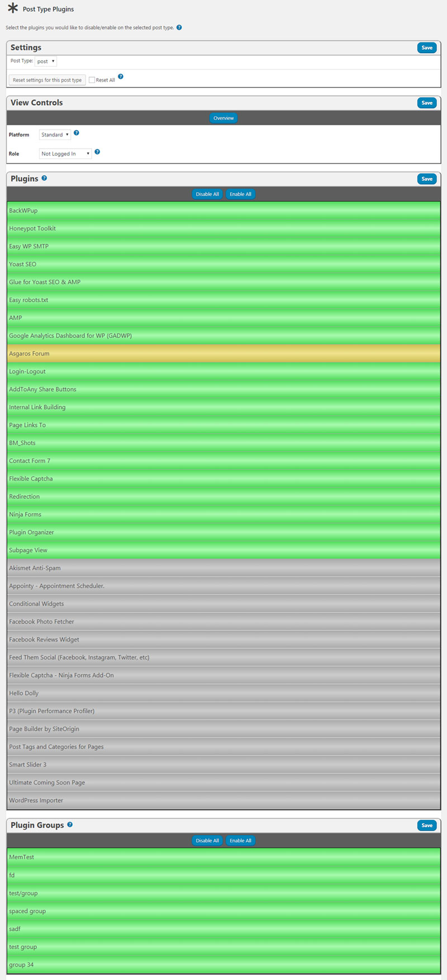Open help icon beside Plugin Groups heading
This screenshot has width=447, height=980.
pos(70,824)
